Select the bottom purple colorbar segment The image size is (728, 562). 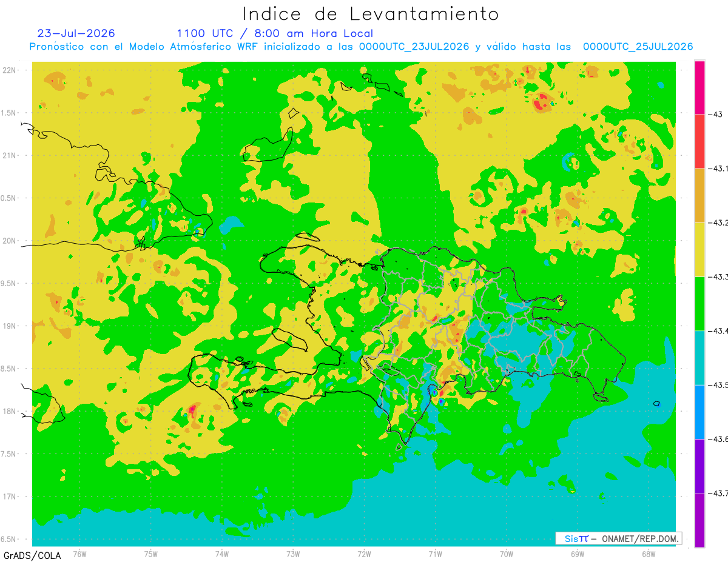[699, 520]
